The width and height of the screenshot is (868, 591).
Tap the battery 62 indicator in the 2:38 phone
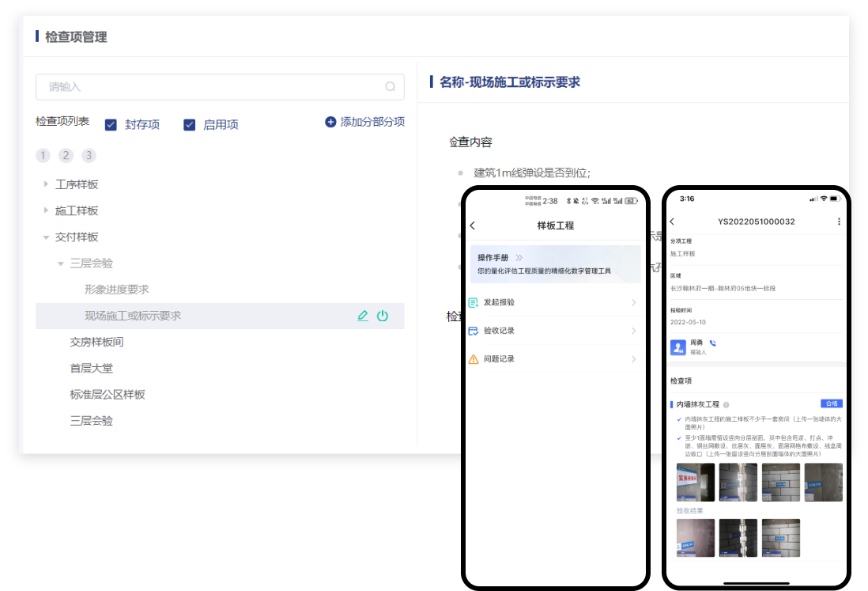coord(632,201)
